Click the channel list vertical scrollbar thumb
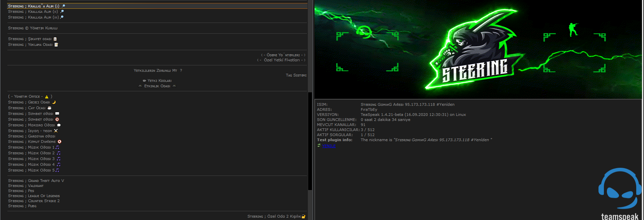The image size is (644, 220). pyautogui.click(x=310, y=141)
